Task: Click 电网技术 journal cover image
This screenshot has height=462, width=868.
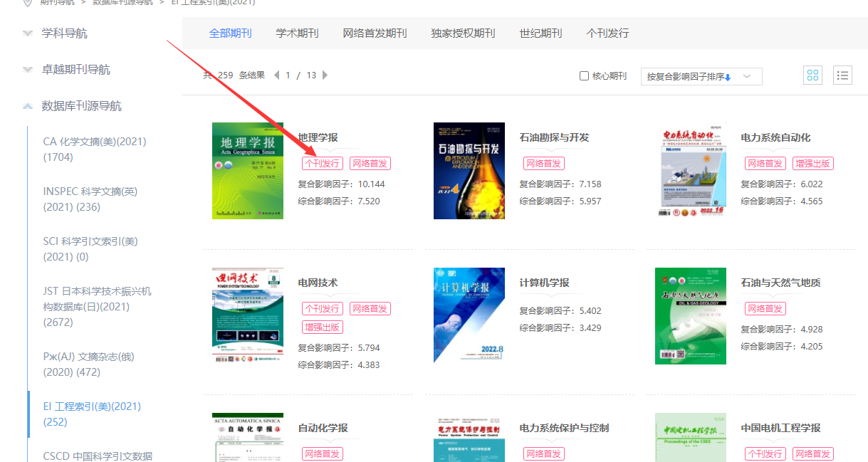Action: point(247,315)
